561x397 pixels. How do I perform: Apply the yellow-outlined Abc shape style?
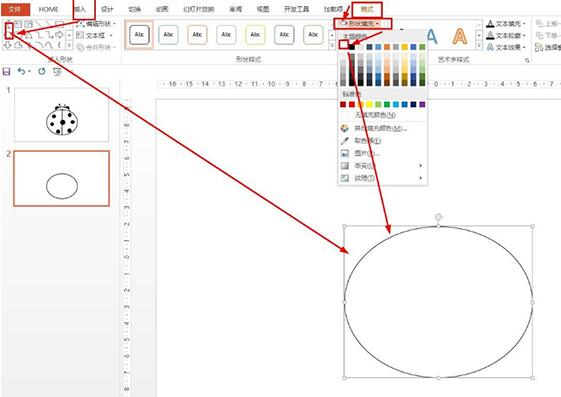click(255, 35)
